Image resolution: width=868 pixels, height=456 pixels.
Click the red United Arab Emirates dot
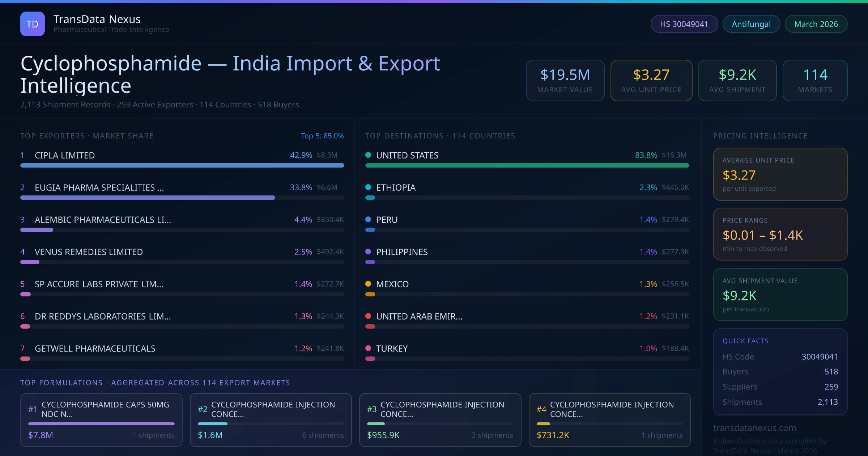click(x=368, y=316)
